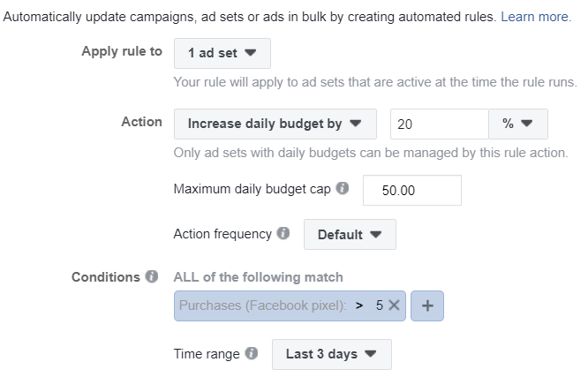Viewport: 588px width, 377px height.
Task: Open the Action frequency Default dropdown
Action: 350,235
